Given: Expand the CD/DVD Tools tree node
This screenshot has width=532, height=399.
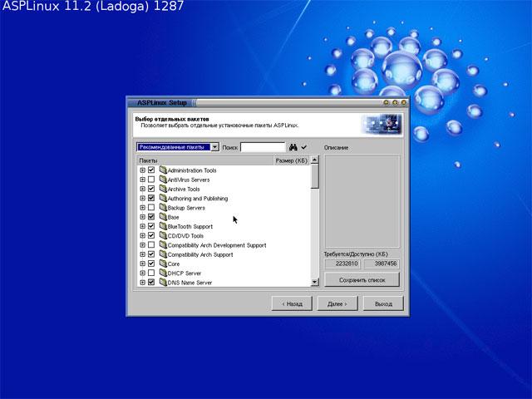Looking at the screenshot, I should click(142, 235).
